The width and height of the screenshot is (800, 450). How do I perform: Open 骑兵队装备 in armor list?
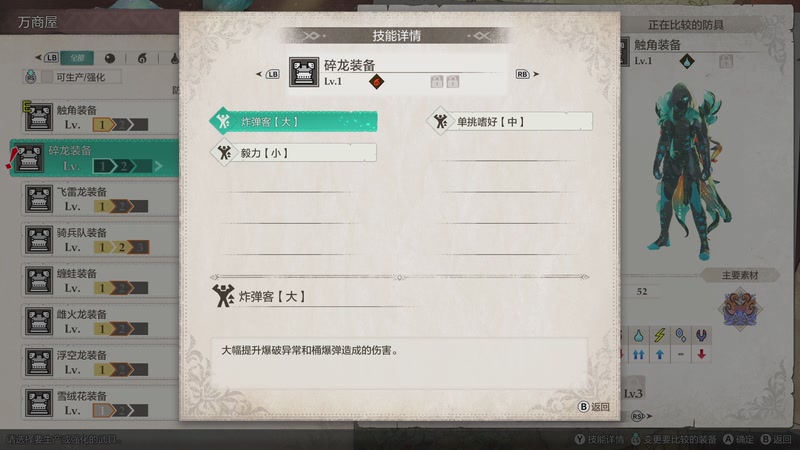pos(100,239)
